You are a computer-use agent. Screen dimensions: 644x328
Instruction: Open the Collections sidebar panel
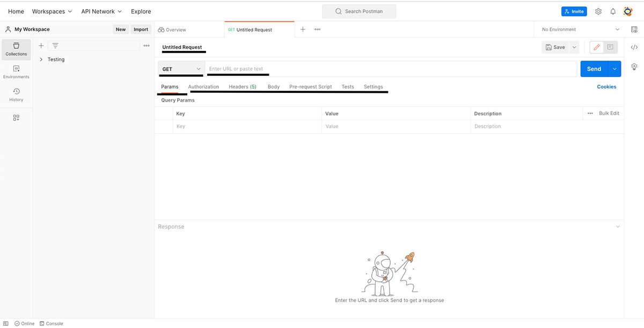16,49
